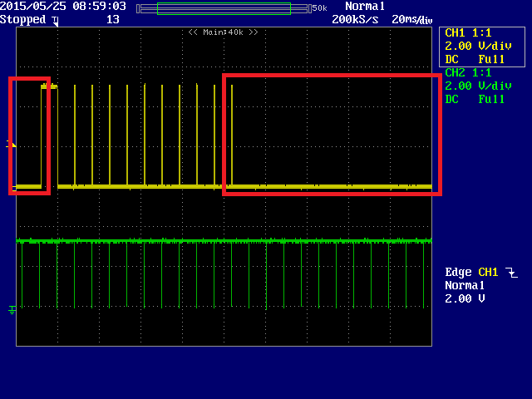Click CH2 2.00 V/div scale value

coord(478,86)
